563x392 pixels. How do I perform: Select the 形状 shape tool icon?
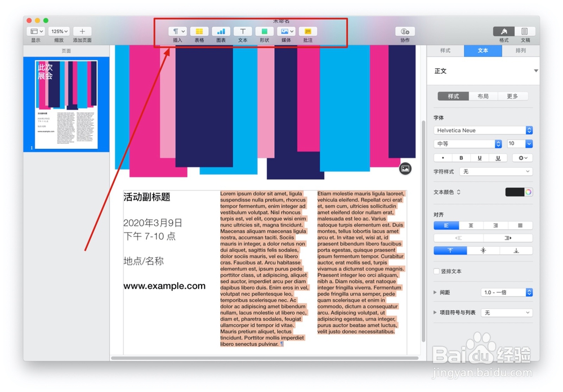click(x=263, y=31)
